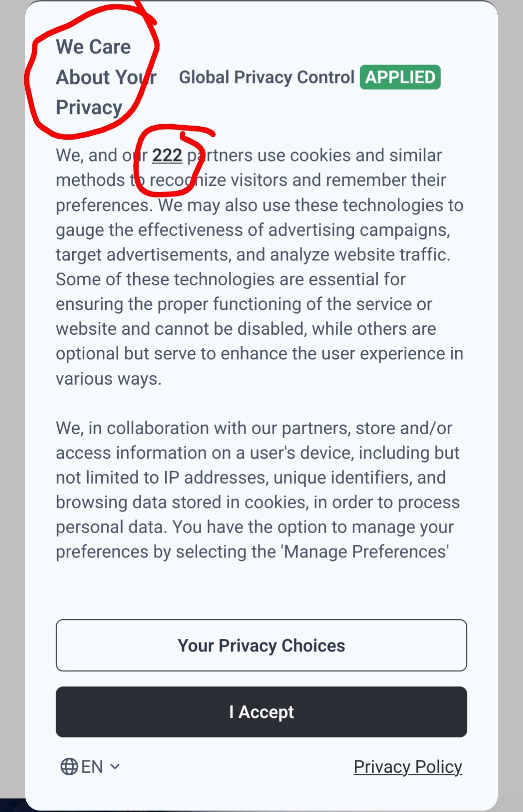This screenshot has height=812, width=523.
Task: Open Your Privacy Choices
Action: click(261, 646)
